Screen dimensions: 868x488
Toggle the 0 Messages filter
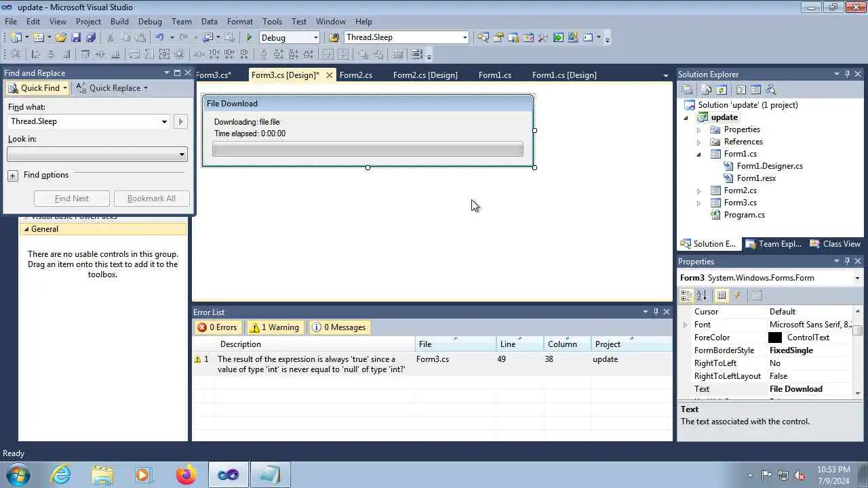[x=339, y=327]
